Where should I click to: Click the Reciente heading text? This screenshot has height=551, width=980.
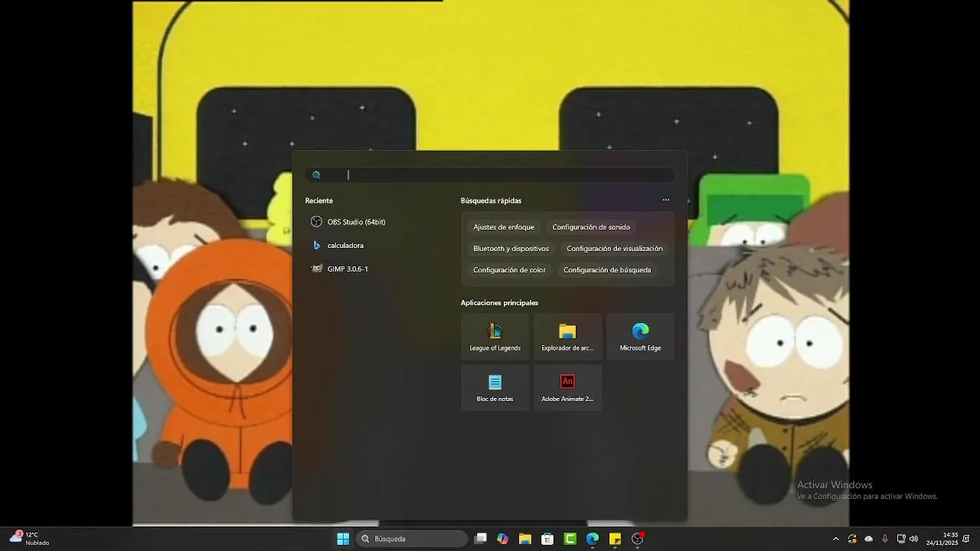pos(318,201)
